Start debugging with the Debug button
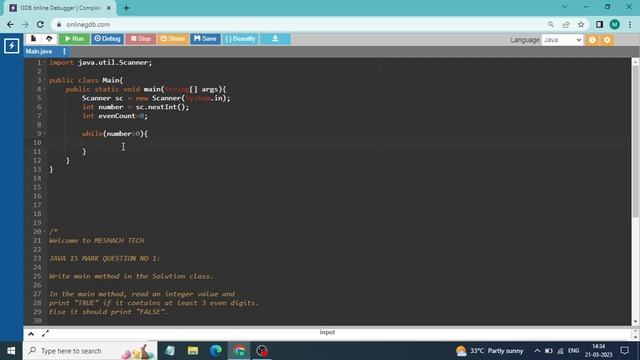The height and width of the screenshot is (360, 640). point(107,39)
